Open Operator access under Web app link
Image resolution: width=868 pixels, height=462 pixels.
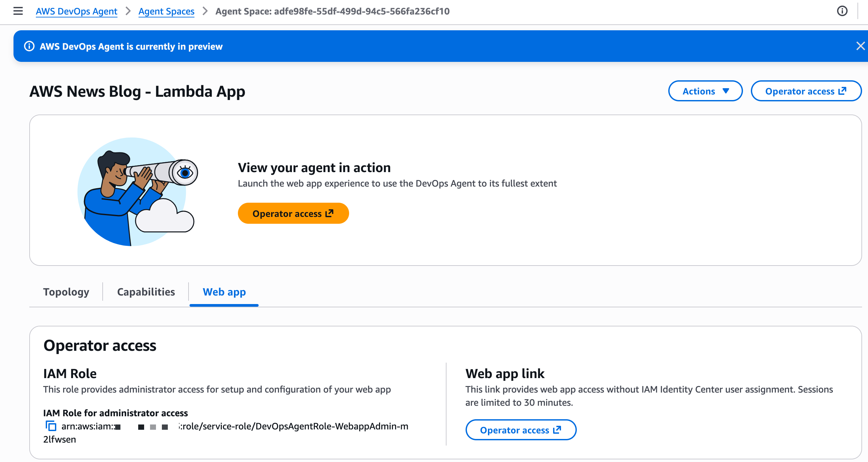point(520,430)
